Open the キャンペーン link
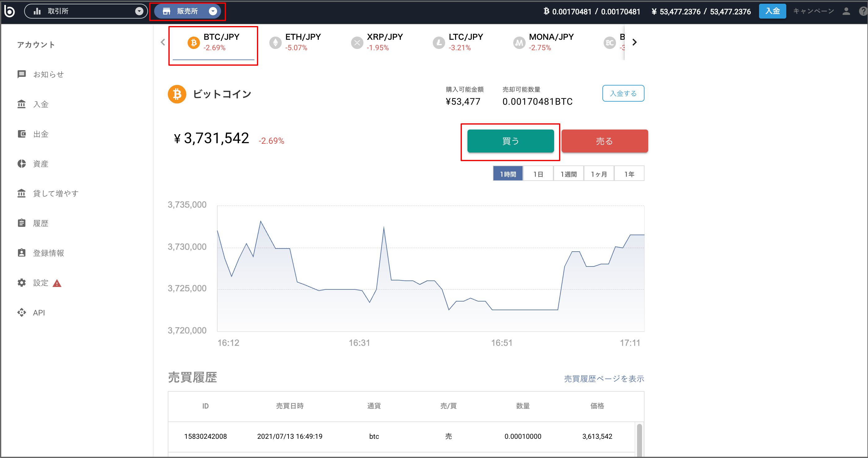This screenshot has width=868, height=458. [x=814, y=11]
